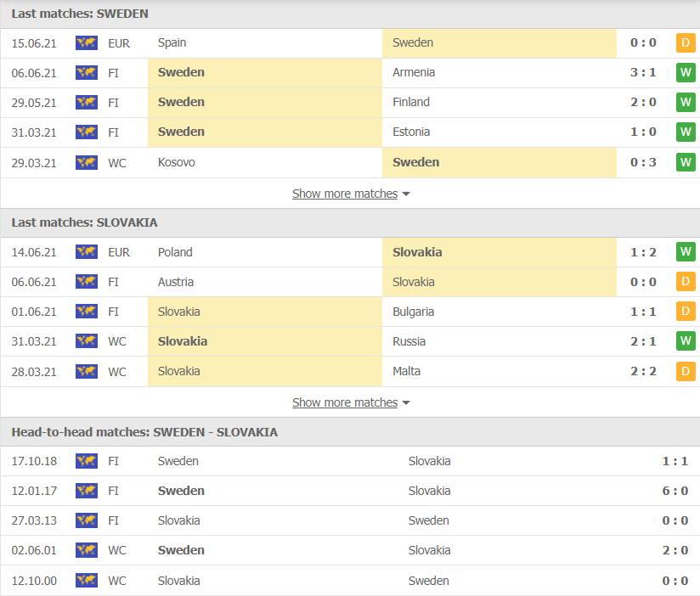Click the green W badge for Sweden-Finland
This screenshot has height=596, width=700.
[686, 102]
